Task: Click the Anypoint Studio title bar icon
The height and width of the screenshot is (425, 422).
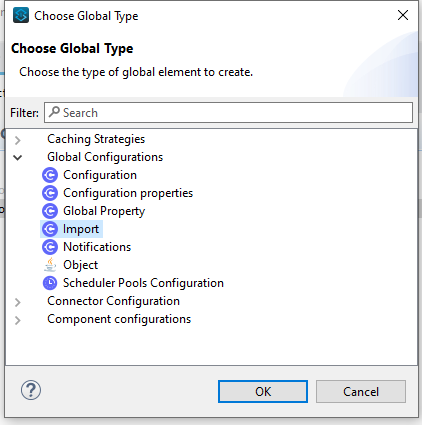Action: pyautogui.click(x=21, y=15)
